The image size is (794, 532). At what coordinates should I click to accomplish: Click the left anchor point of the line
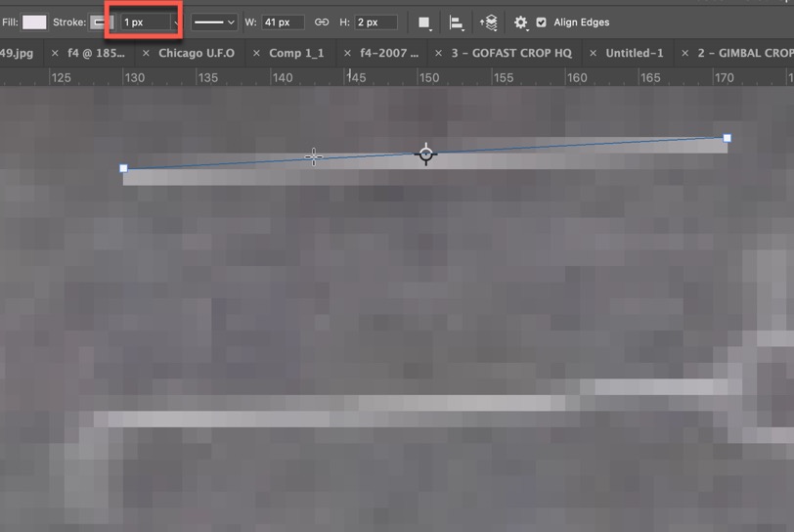123,168
